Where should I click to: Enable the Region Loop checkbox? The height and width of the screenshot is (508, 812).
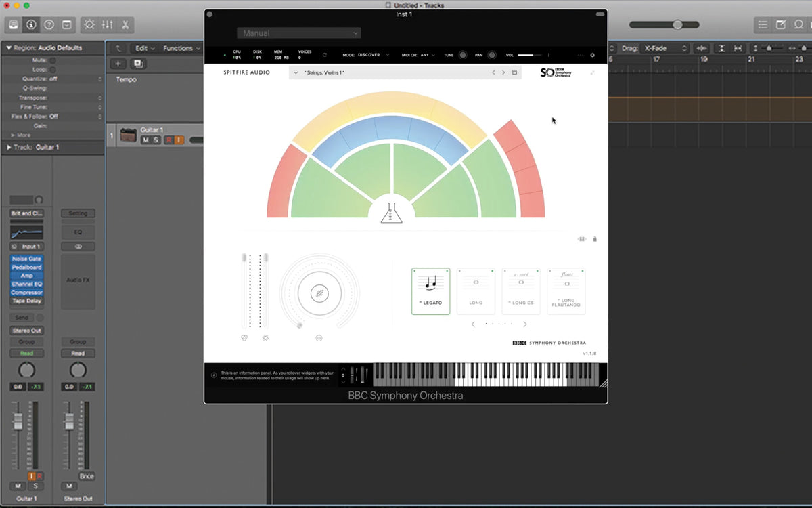53,70
